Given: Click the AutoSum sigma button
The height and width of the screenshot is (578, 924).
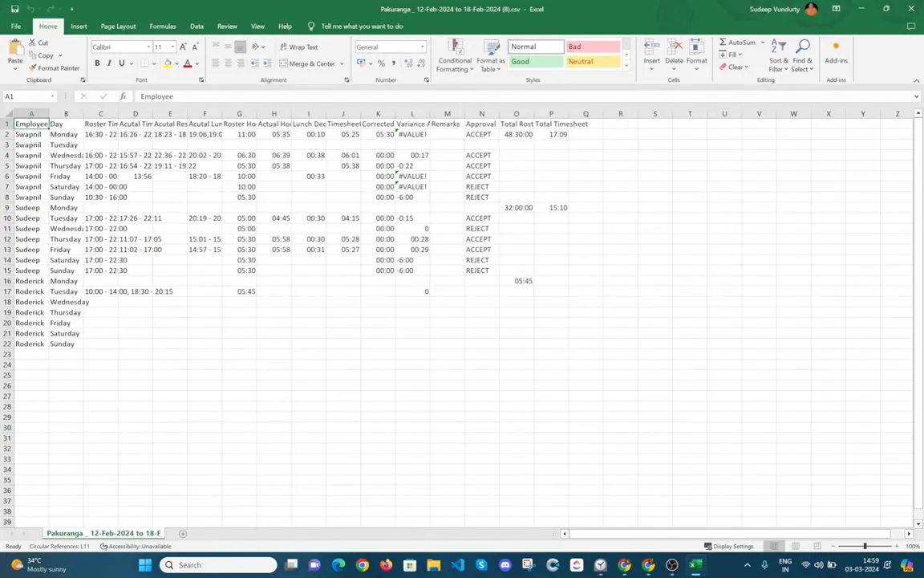Looking at the screenshot, I should pyautogui.click(x=737, y=43).
